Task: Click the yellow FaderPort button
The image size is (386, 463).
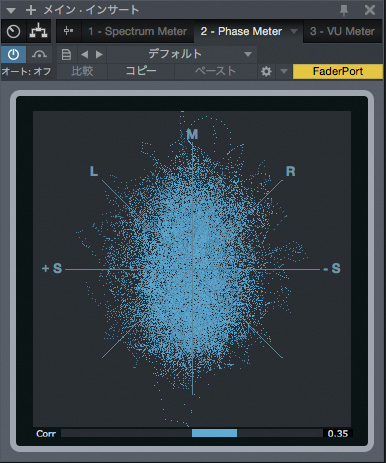Action: (338, 71)
